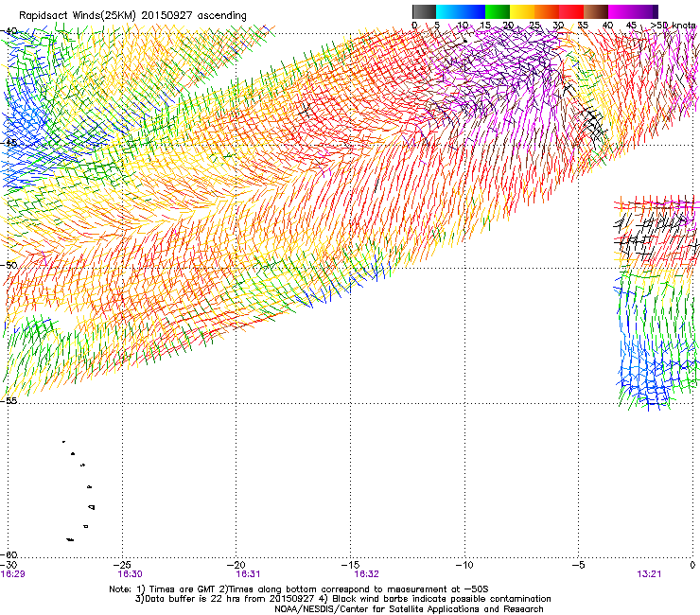
Task: Click the -40 latitude axis label
Action: click(x=9, y=31)
